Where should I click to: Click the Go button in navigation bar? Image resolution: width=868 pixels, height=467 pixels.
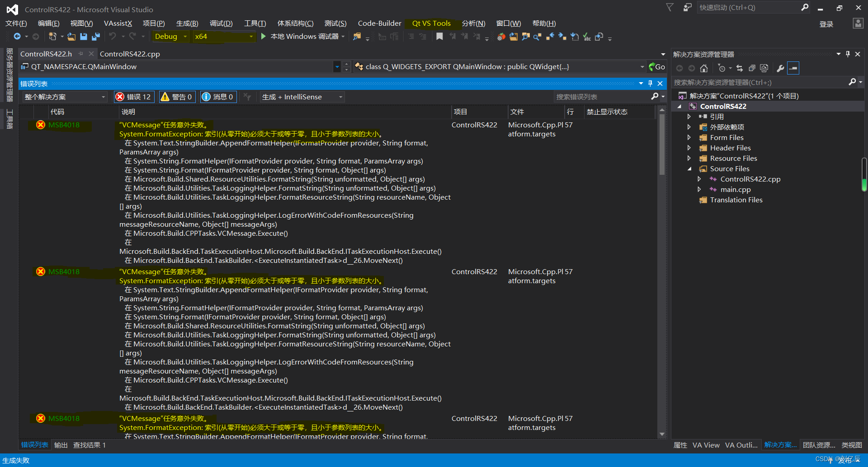click(656, 67)
